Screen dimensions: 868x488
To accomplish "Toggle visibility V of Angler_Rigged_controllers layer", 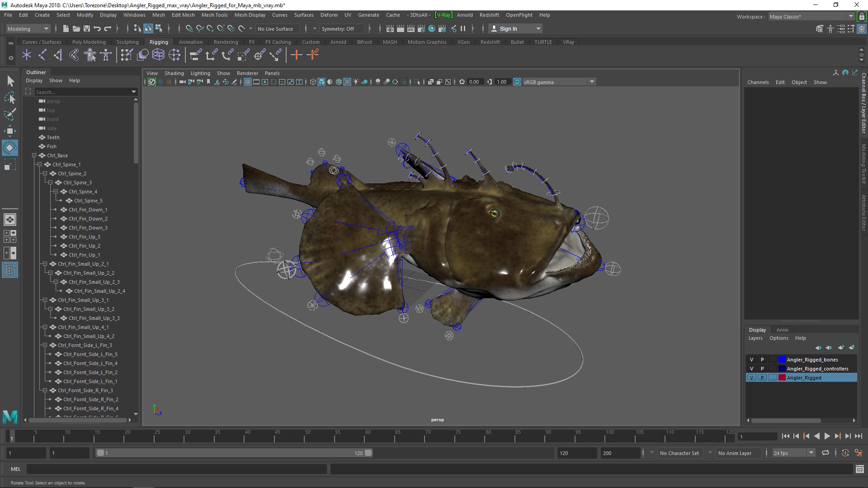I will click(x=751, y=369).
